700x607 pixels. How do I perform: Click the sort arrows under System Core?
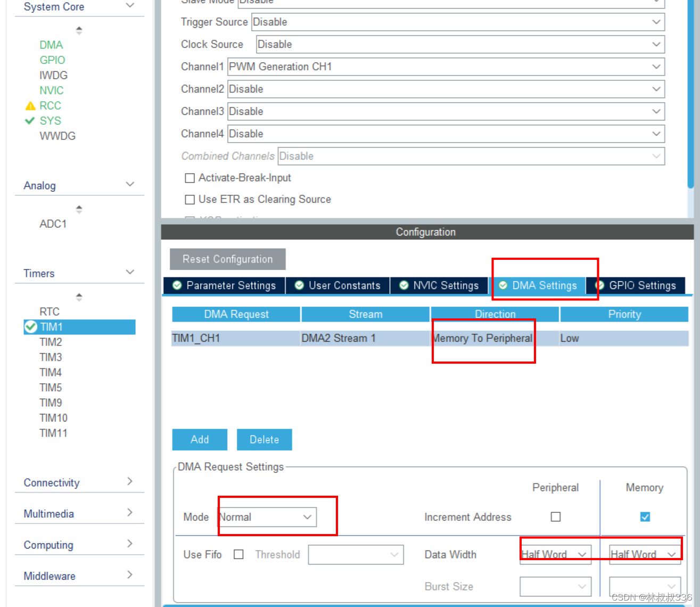[79, 30]
